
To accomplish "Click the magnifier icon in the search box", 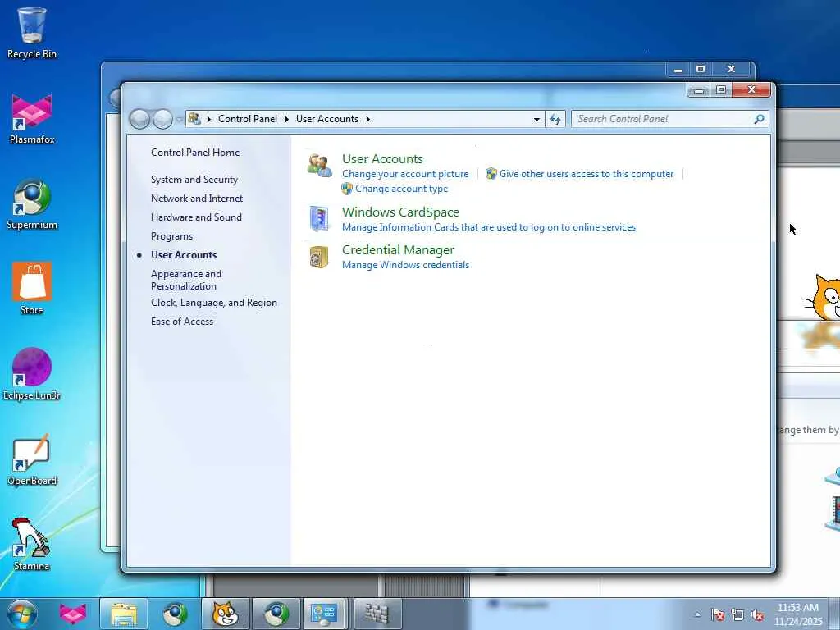I will [x=759, y=119].
